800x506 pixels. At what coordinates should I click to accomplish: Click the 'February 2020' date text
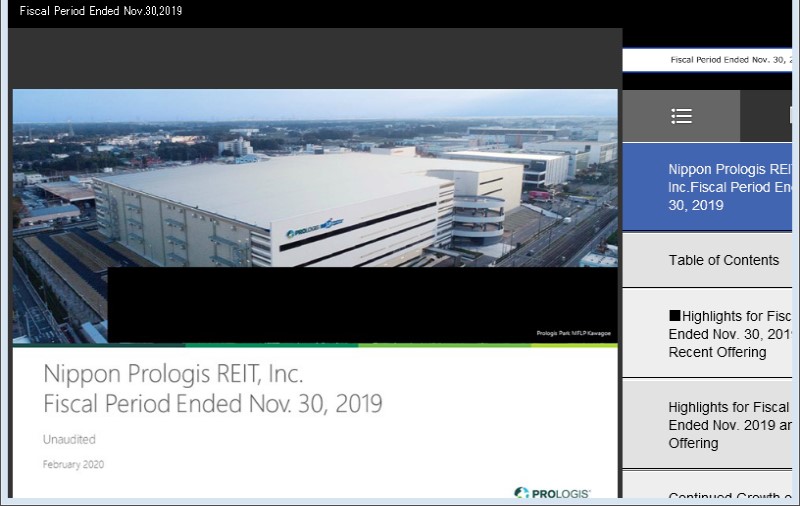[73, 464]
